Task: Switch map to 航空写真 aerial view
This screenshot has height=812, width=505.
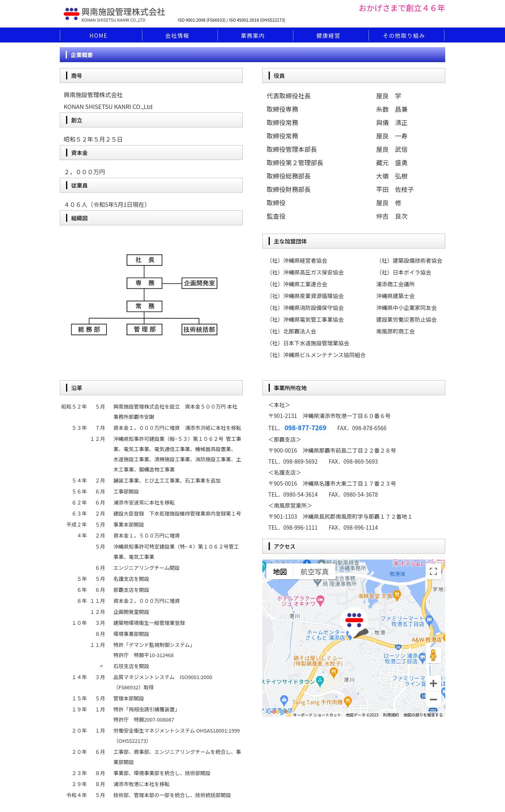Action: (x=314, y=572)
